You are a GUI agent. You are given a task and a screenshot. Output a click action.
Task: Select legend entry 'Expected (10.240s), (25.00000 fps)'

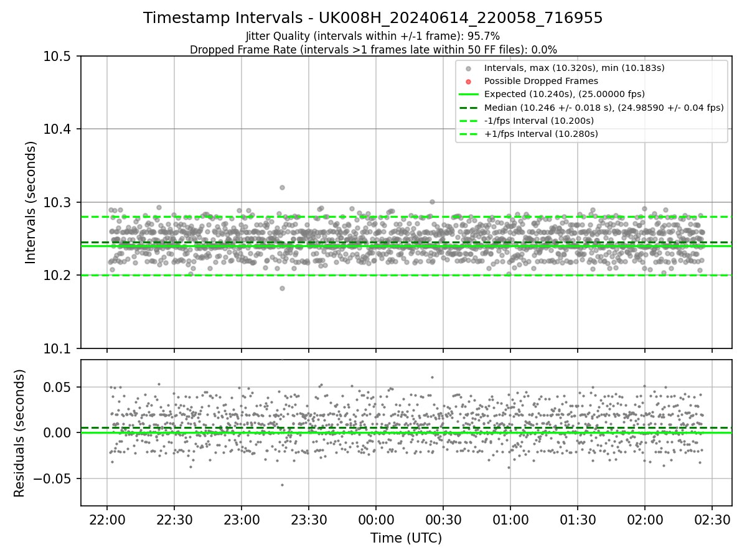[564, 94]
